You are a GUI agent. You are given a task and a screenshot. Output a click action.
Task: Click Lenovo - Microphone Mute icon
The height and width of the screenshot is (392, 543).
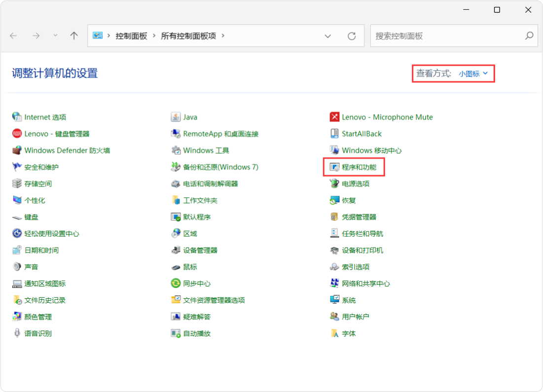point(334,117)
